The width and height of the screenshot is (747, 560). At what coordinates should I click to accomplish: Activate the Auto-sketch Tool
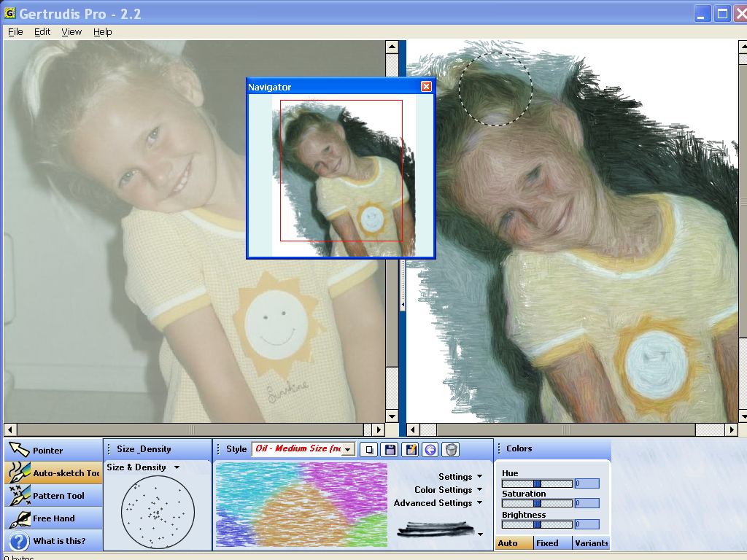(53, 473)
